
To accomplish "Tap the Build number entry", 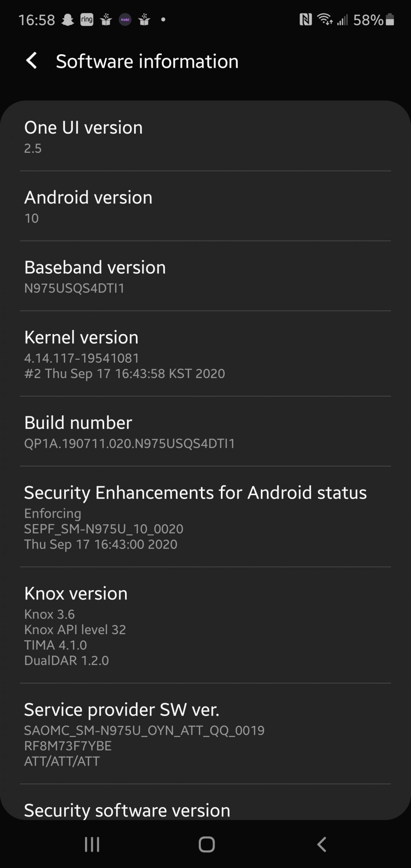I will [x=205, y=431].
